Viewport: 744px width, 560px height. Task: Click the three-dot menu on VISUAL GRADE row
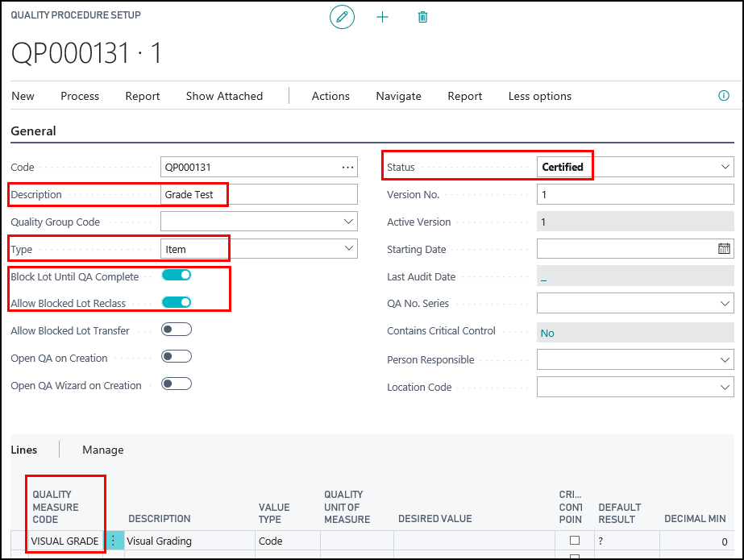[x=113, y=541]
